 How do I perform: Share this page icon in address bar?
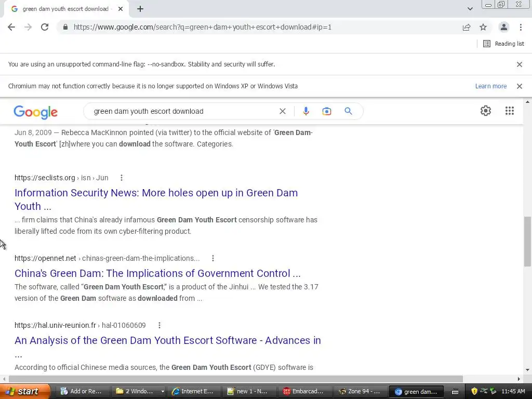(x=467, y=27)
